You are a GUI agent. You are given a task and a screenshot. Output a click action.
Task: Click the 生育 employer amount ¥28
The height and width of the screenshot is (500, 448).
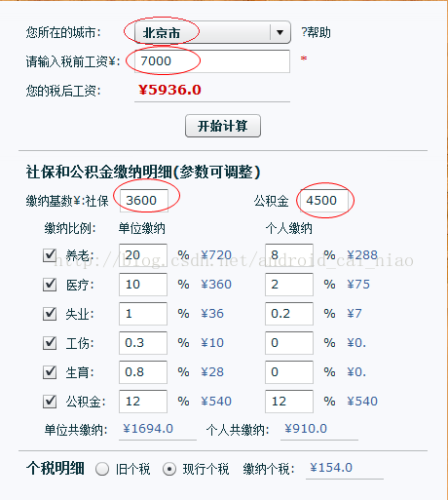212,372
